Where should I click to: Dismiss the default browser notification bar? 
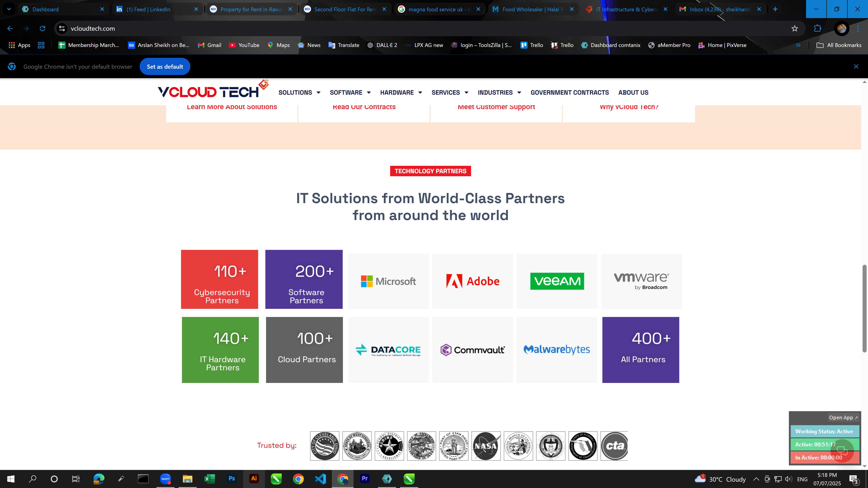[856, 67]
